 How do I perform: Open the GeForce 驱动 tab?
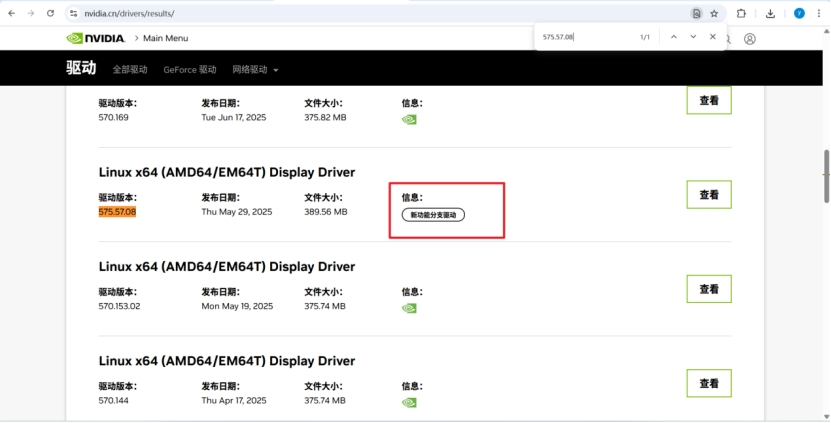[190, 69]
